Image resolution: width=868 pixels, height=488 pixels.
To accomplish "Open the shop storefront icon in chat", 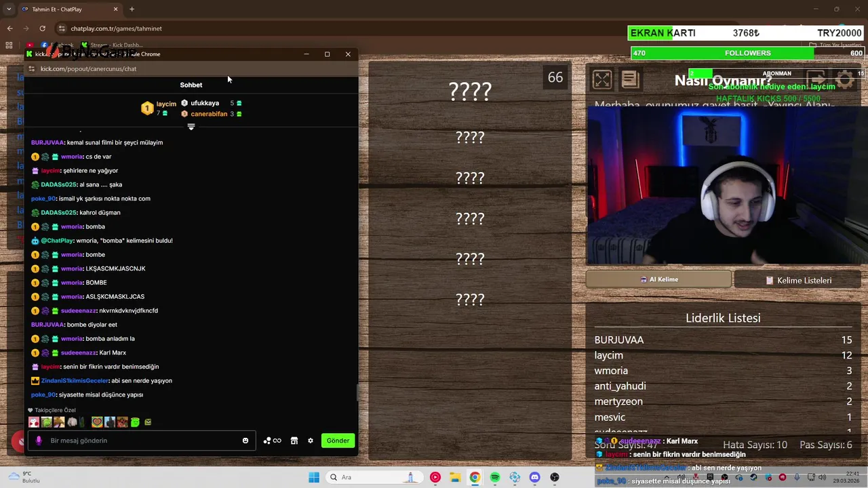I will coord(294,441).
